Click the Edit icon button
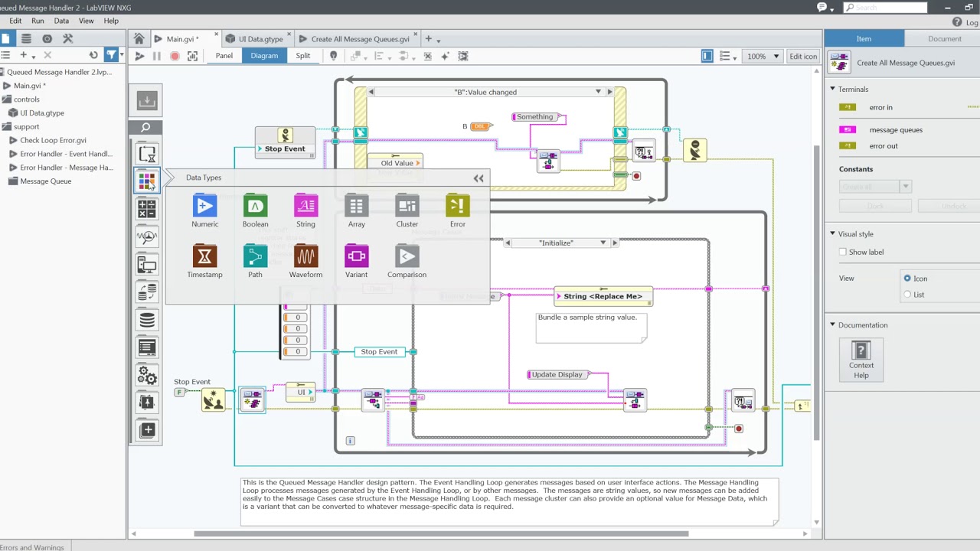 pyautogui.click(x=803, y=56)
